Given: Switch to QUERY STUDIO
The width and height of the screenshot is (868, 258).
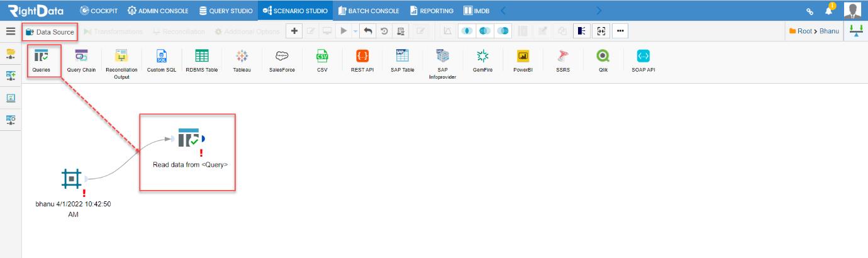Looking at the screenshot, I should [x=225, y=10].
